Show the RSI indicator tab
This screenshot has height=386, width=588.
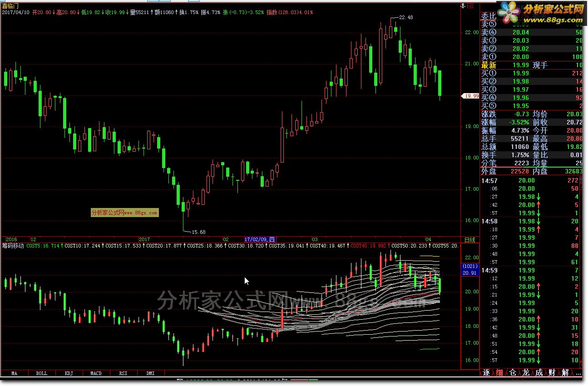[124, 373]
